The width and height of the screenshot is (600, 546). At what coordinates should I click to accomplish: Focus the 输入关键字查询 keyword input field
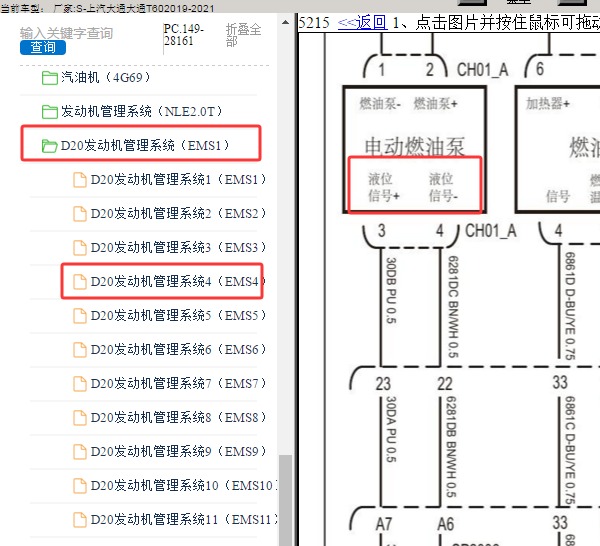coord(66,33)
